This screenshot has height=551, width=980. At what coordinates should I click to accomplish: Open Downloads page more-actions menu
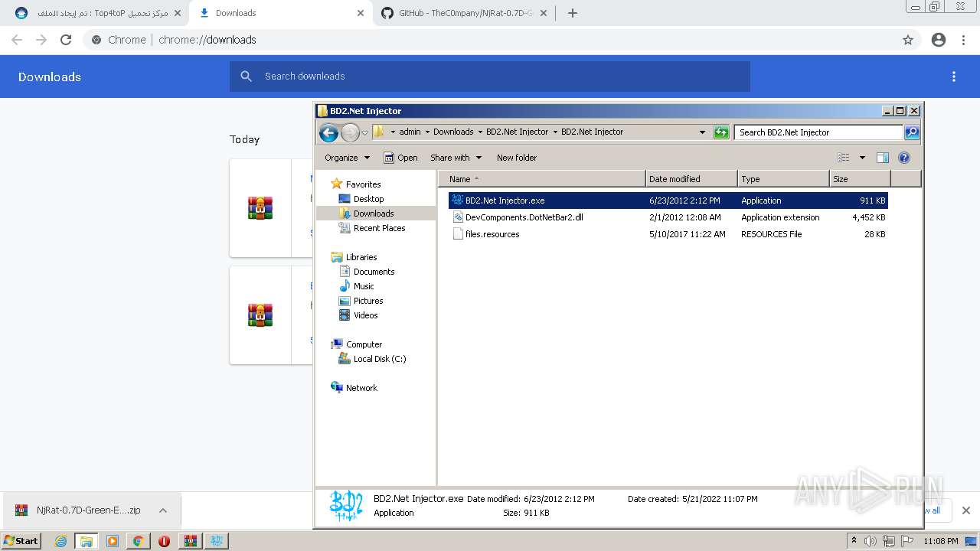[x=954, y=77]
